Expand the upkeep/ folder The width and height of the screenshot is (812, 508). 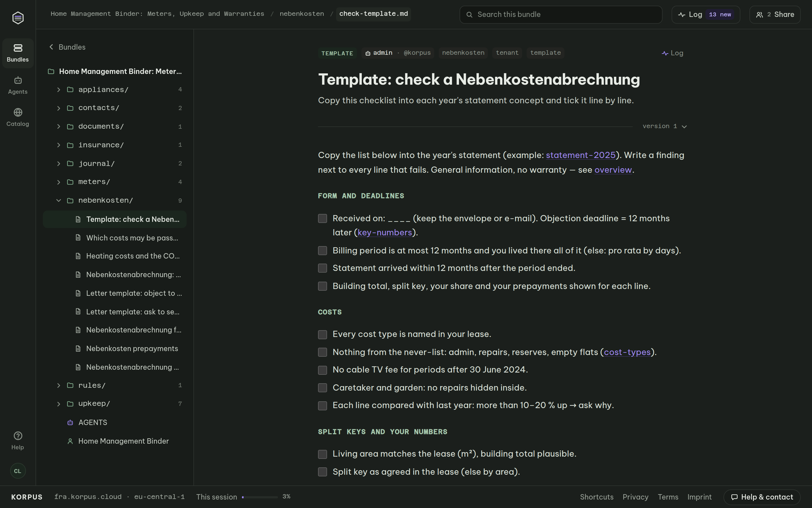(x=59, y=404)
